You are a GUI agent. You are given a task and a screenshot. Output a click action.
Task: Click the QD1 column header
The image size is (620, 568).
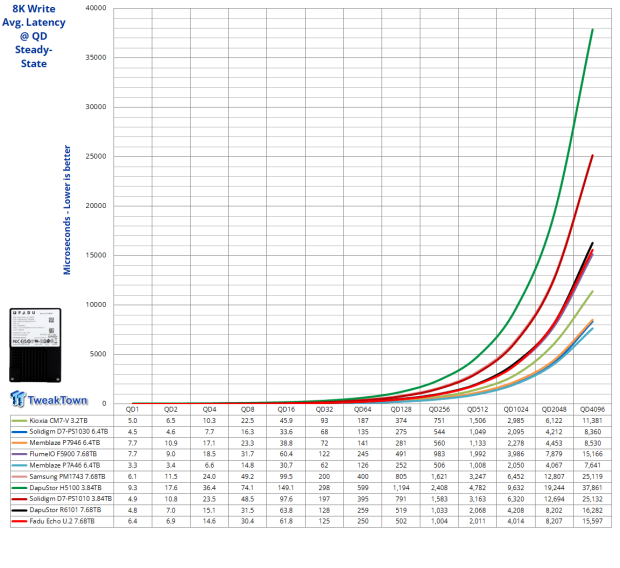(x=132, y=409)
